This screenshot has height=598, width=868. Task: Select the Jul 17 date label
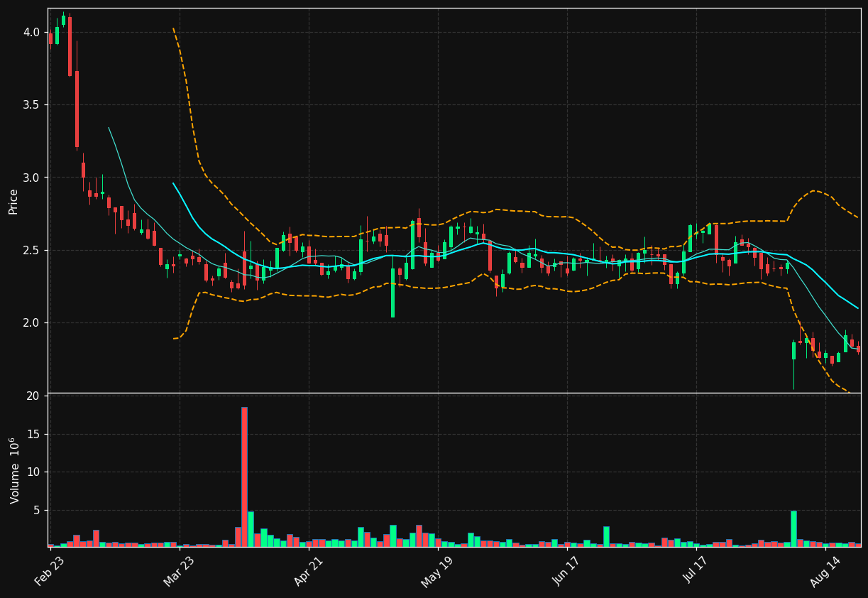tap(696, 570)
